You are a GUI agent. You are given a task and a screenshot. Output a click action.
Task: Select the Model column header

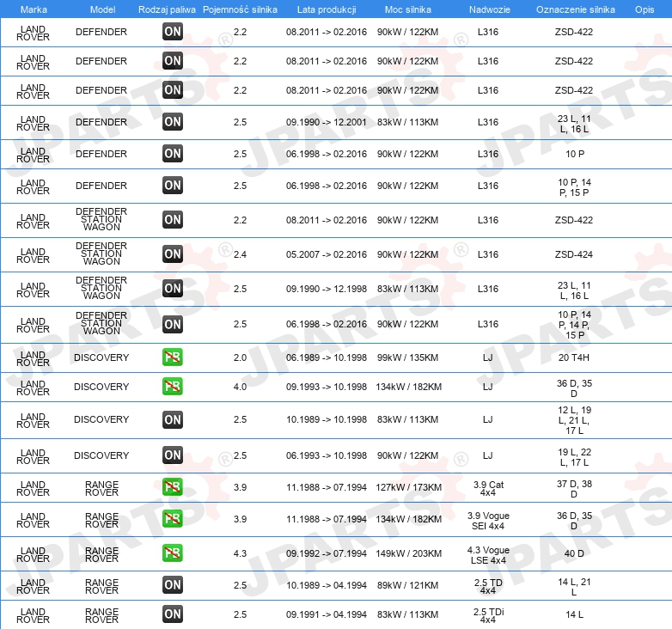point(102,9)
